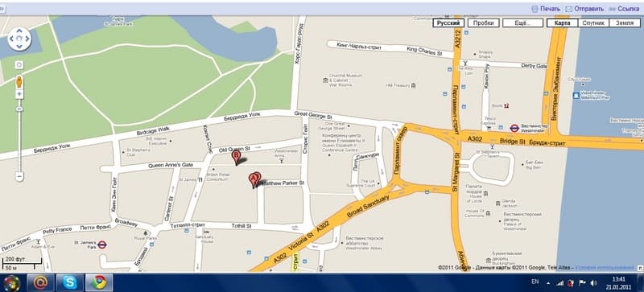Pan the map down with the compass arrow
Viewport: 644px width, 292px height.
19,47
